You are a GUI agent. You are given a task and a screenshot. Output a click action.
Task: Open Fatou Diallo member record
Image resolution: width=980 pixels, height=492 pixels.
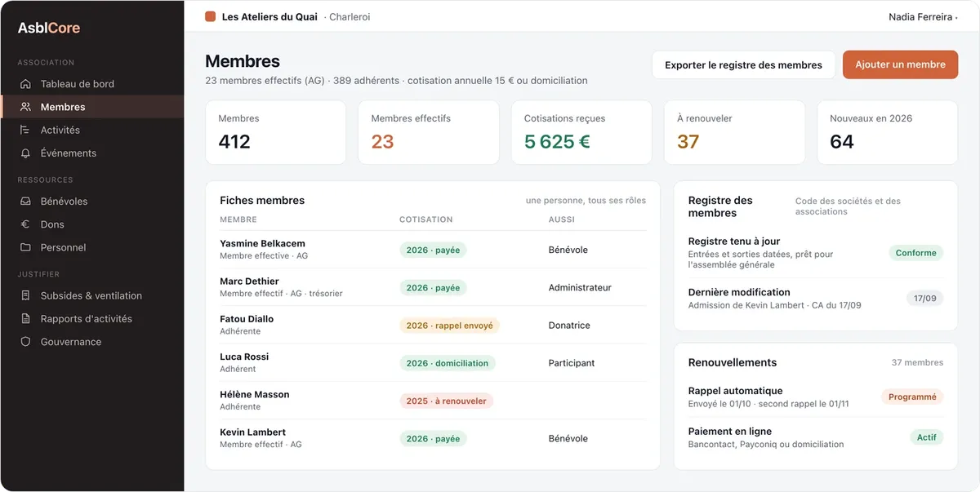433,325
